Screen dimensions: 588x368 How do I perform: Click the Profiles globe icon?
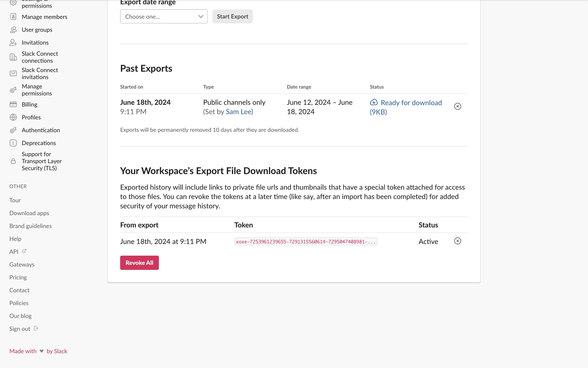(x=13, y=117)
